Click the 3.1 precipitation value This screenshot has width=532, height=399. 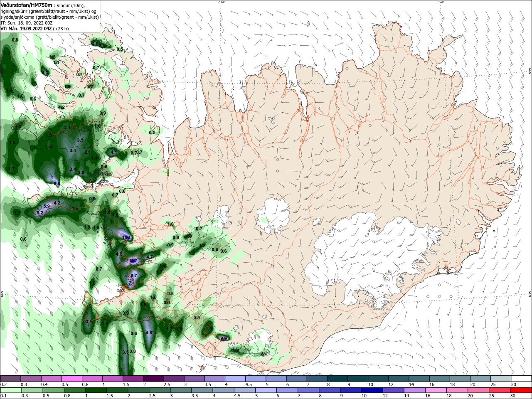(x=89, y=321)
